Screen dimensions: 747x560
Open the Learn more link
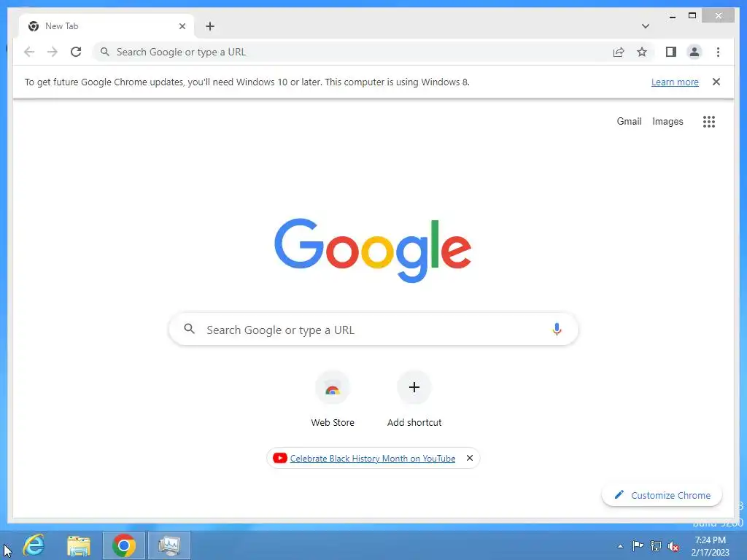click(675, 82)
